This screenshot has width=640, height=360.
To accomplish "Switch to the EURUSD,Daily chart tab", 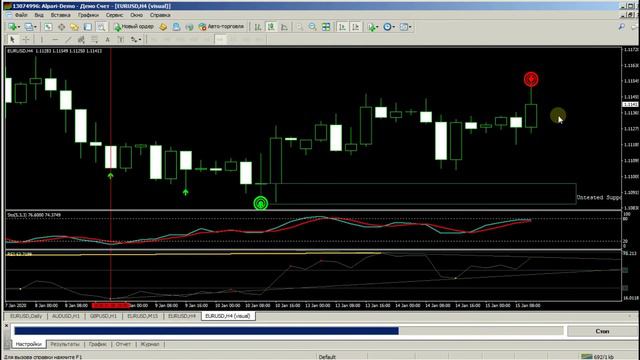I will click(x=26, y=316).
